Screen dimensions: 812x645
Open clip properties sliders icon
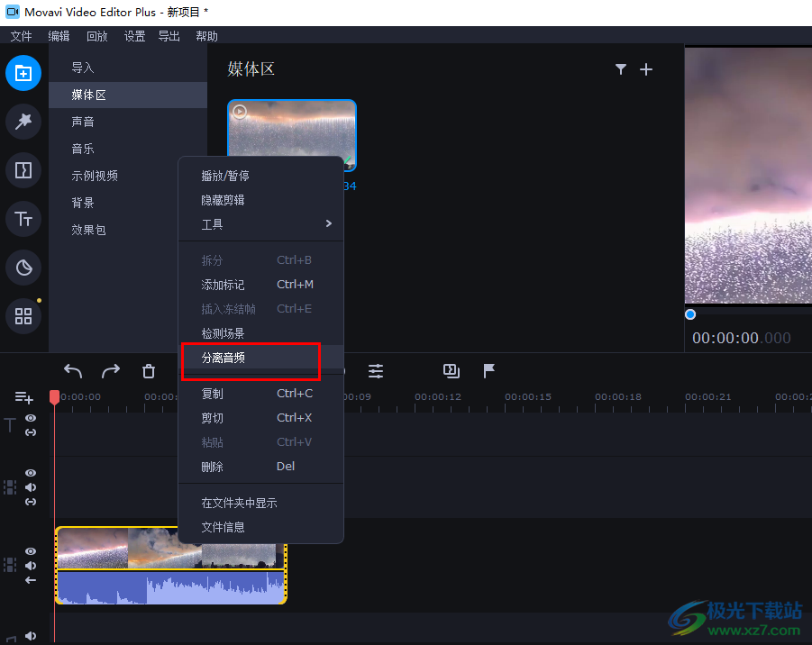[376, 370]
